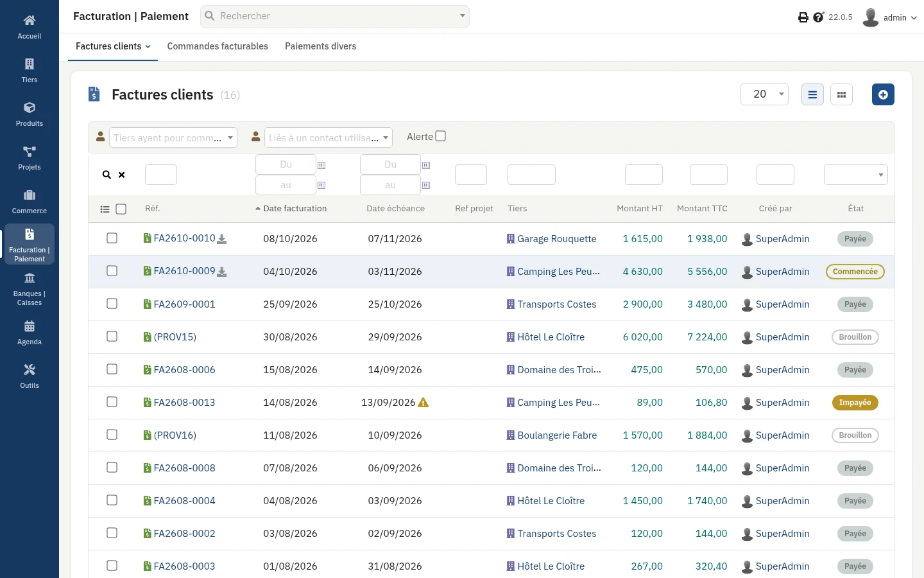The width and height of the screenshot is (924, 578).
Task: Click the Tiers filter input field
Action: click(x=531, y=175)
